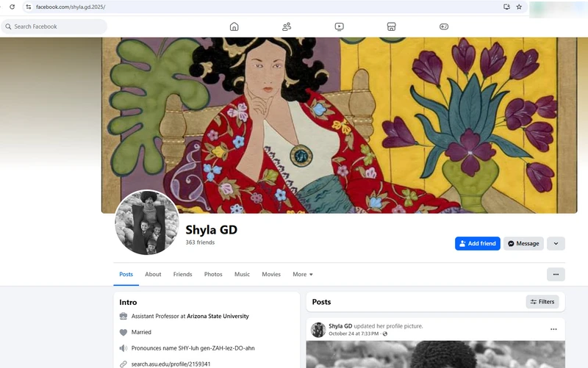Reload the page with browser refresh icon
The width and height of the screenshot is (588, 368).
point(12,7)
